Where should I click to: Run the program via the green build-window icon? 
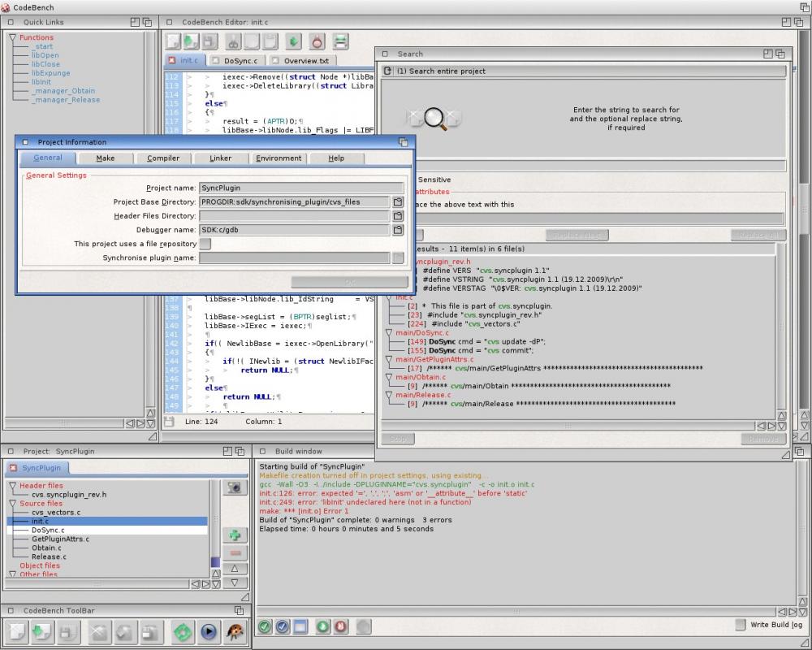point(322,626)
